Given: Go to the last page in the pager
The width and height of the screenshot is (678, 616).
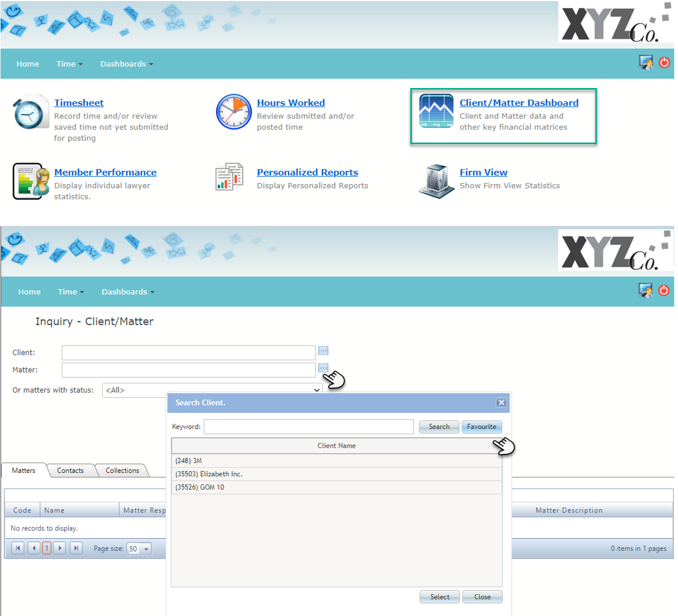Looking at the screenshot, I should (x=76, y=548).
